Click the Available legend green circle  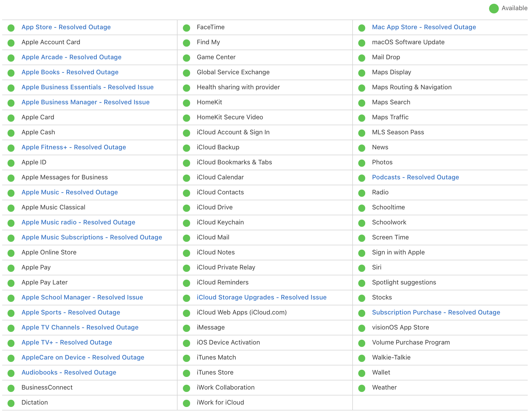point(494,9)
